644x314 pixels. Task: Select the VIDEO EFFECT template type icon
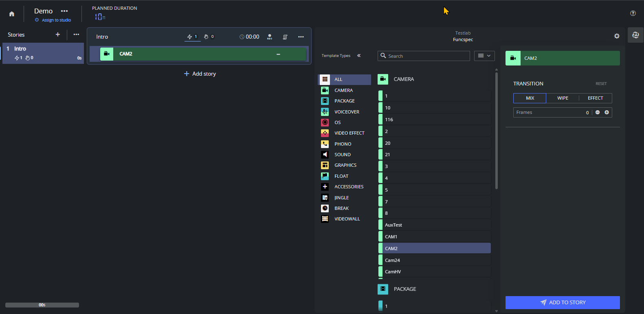click(325, 133)
